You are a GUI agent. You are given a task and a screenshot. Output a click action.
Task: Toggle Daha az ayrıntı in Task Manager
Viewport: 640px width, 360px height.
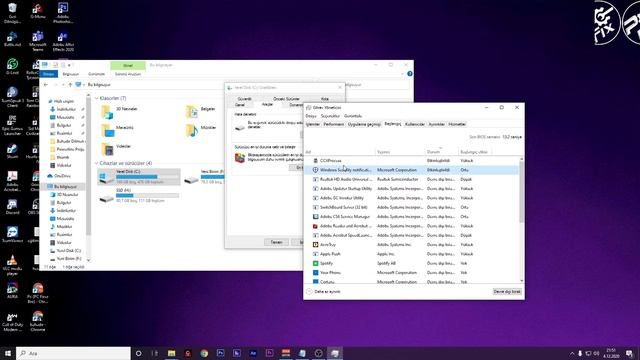click(324, 291)
